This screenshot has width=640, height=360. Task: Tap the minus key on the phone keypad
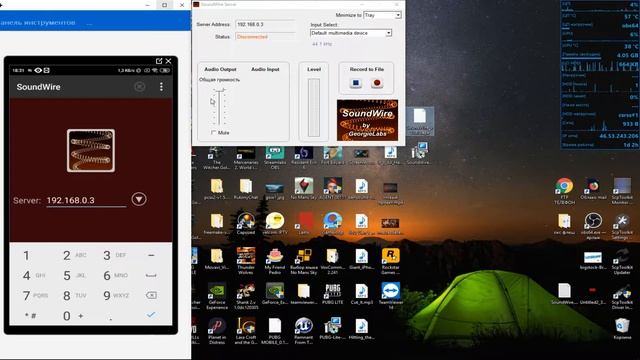point(151,256)
